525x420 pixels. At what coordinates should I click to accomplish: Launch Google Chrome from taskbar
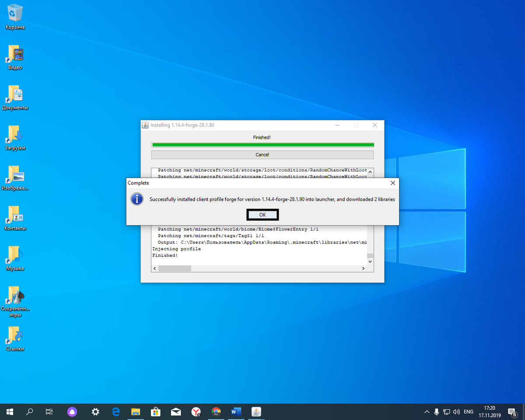(x=216, y=412)
